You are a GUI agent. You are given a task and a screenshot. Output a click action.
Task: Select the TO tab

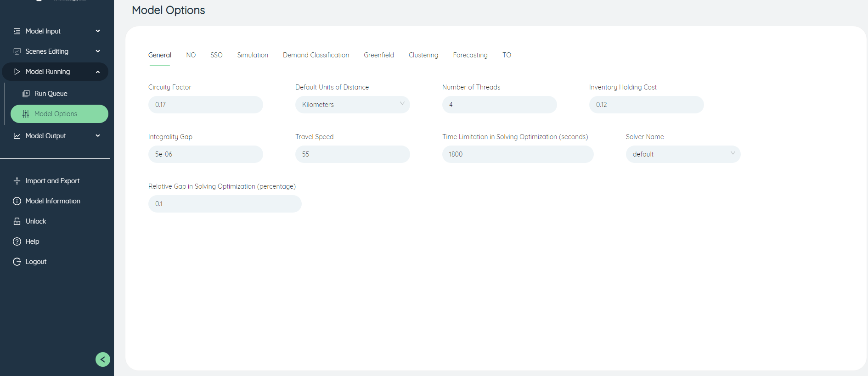click(507, 55)
